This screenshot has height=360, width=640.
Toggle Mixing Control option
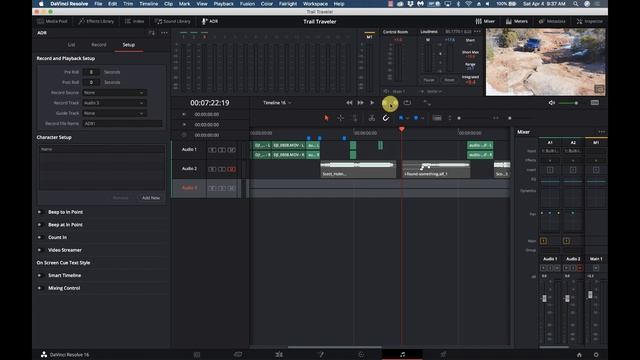coord(40,288)
